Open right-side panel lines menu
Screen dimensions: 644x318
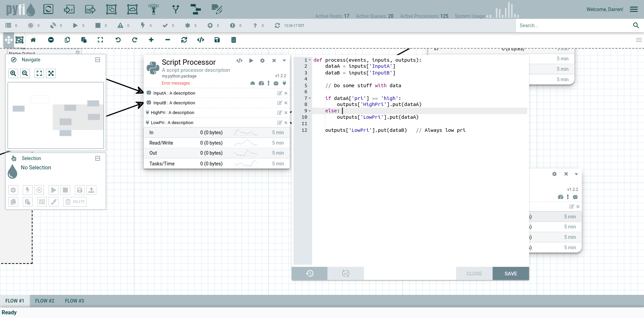(639, 40)
